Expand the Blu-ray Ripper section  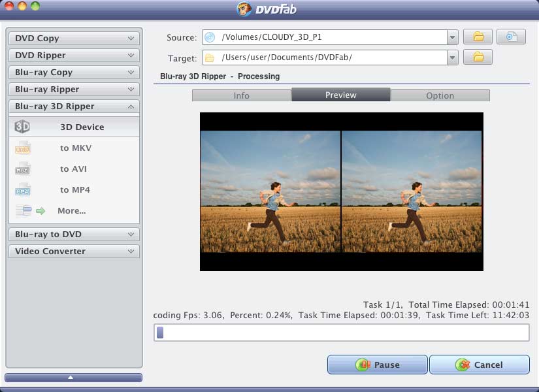pos(74,89)
